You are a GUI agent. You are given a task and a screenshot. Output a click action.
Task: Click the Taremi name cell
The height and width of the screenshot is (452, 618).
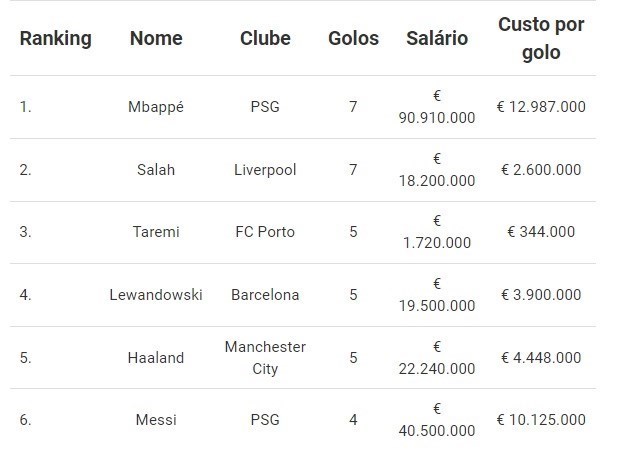pyautogui.click(x=156, y=232)
